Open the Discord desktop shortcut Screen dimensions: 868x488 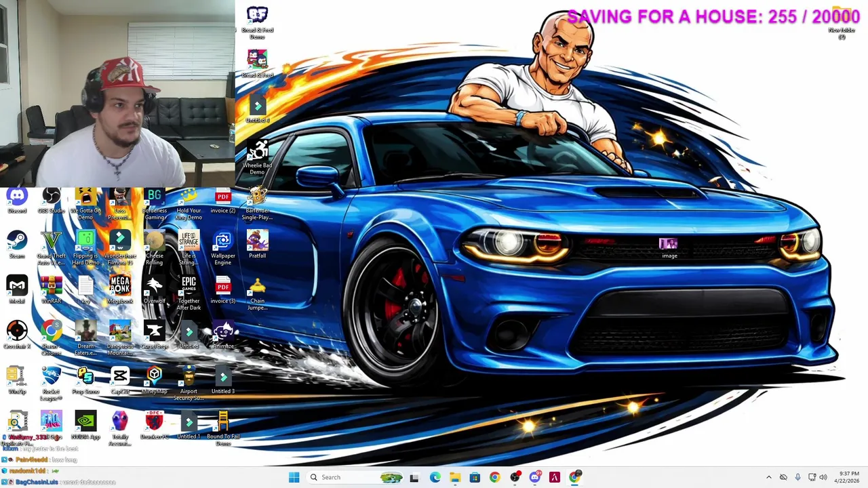(x=17, y=201)
